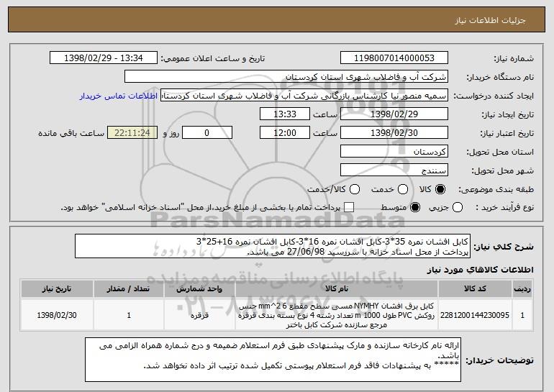Click the creation date field 1398/02/29
The width and height of the screenshot is (554, 392).
(394, 114)
